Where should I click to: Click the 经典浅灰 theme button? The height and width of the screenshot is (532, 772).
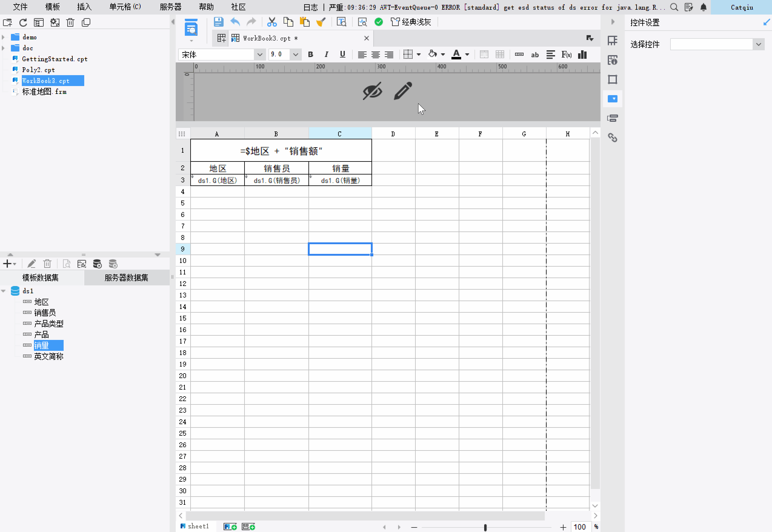[411, 22]
